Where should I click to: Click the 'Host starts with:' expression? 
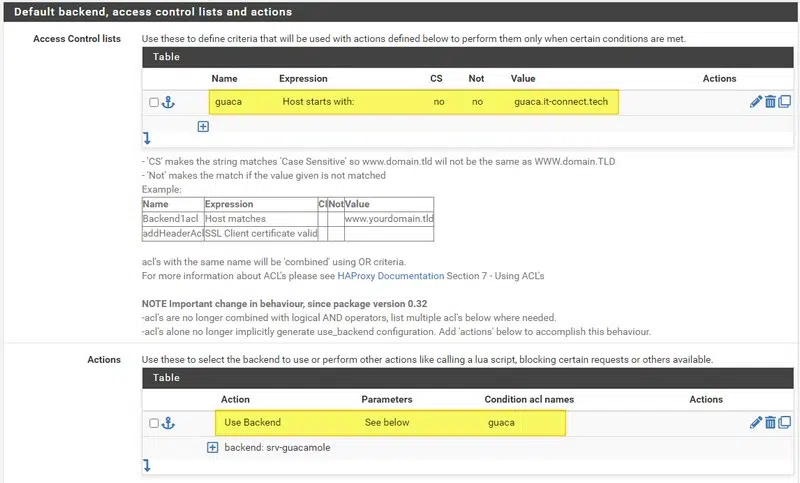(318, 101)
